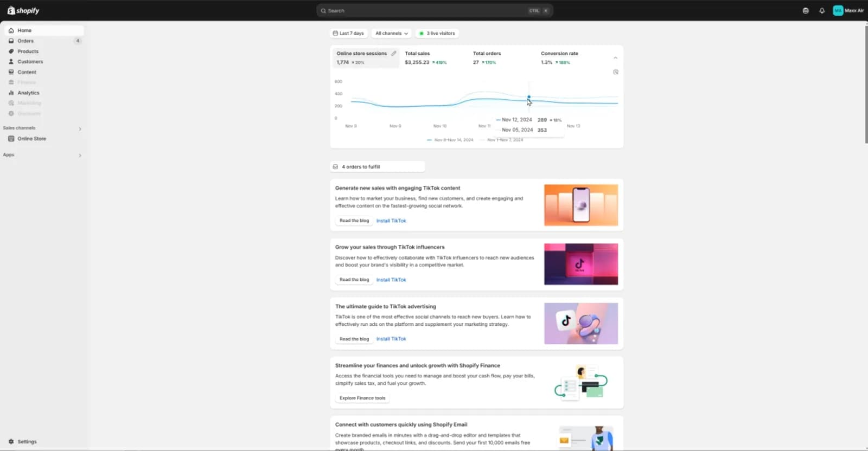Click the Orders inbox icon in the sidebar
The height and width of the screenshot is (451, 868).
point(11,41)
